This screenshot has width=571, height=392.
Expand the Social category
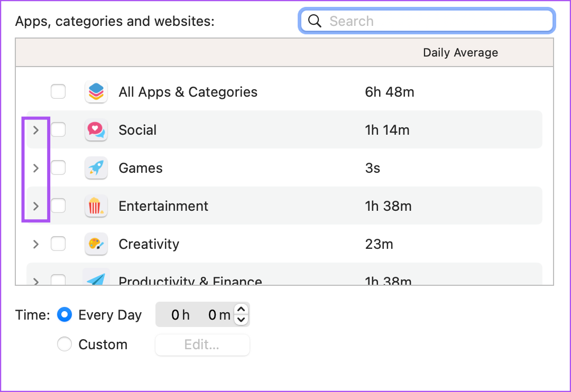coord(35,129)
